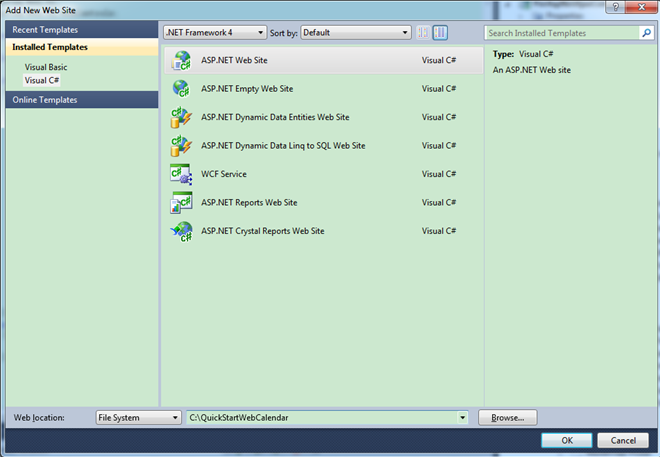The width and height of the screenshot is (660, 457).
Task: Click the Browse... button
Action: (508, 418)
